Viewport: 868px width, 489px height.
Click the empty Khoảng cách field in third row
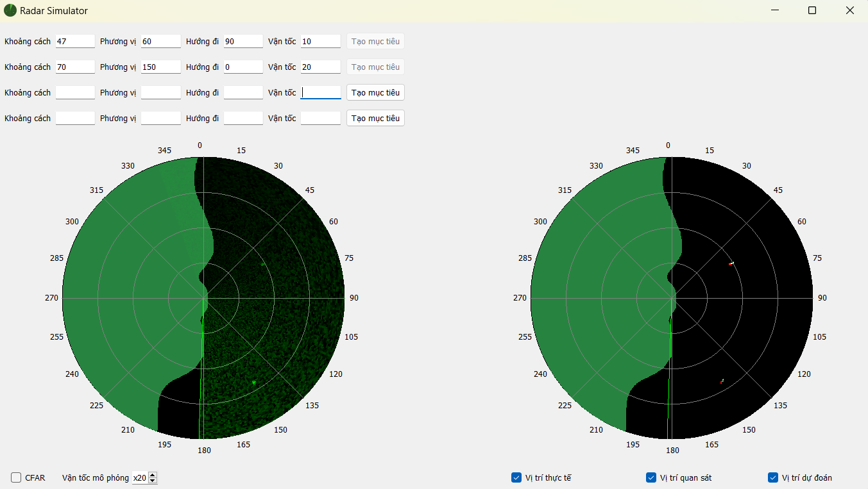75,92
